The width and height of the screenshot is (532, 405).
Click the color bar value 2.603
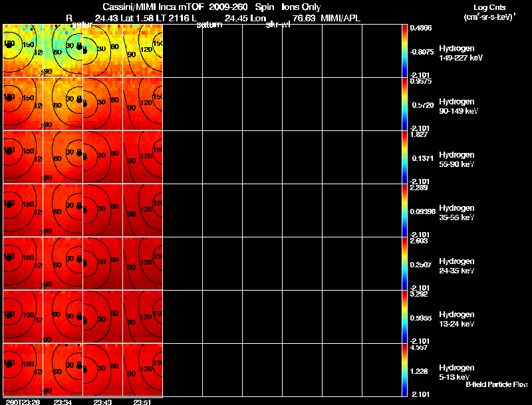(419, 241)
